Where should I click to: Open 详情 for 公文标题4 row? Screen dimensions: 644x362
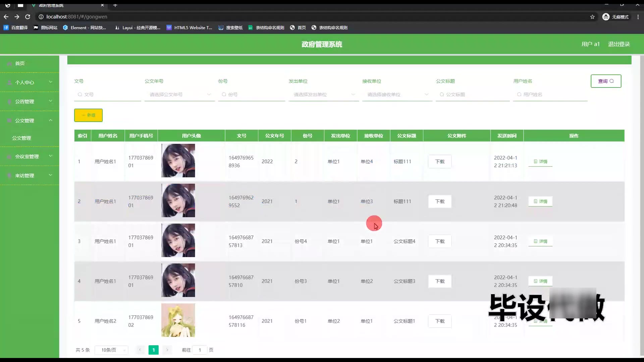(540, 241)
